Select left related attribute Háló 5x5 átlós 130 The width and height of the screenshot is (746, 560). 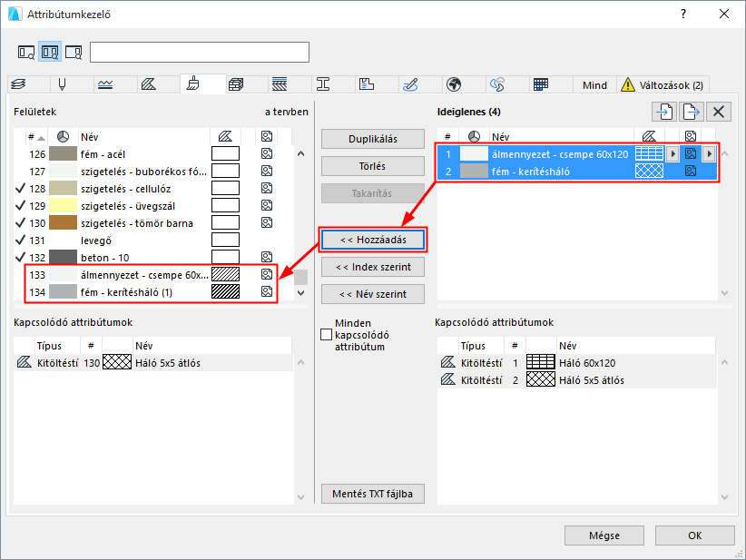[x=153, y=362]
